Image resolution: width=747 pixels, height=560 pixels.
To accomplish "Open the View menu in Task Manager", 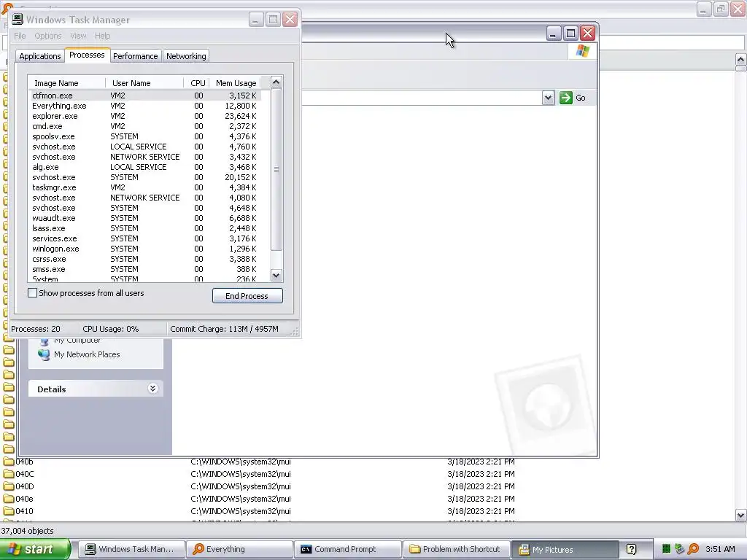I will click(78, 36).
